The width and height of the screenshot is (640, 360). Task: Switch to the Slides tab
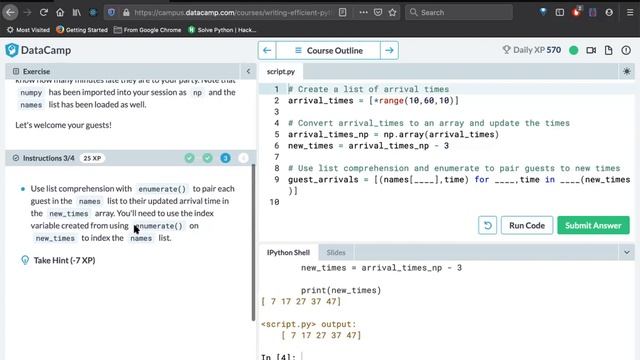click(336, 253)
